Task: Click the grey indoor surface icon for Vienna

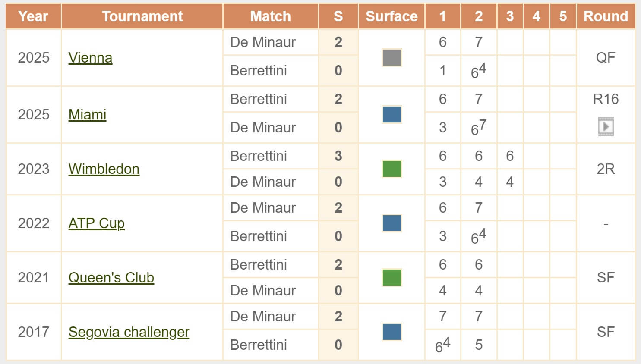Action: pyautogui.click(x=391, y=56)
